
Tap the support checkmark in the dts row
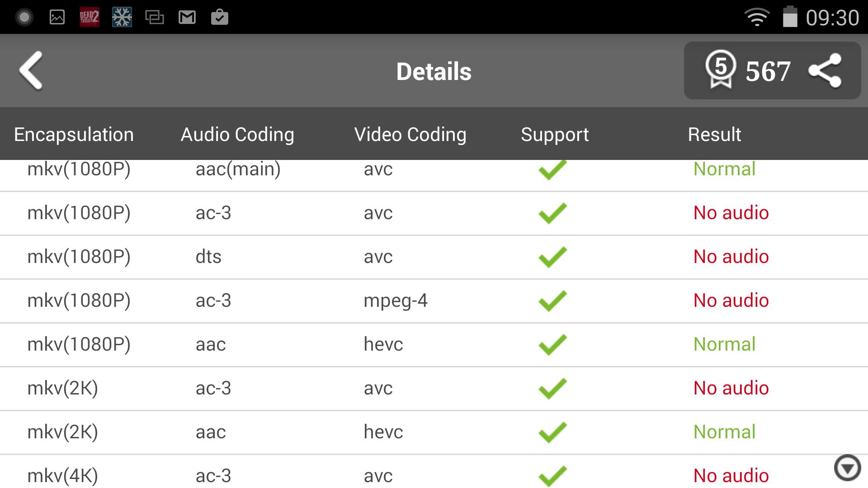point(552,257)
